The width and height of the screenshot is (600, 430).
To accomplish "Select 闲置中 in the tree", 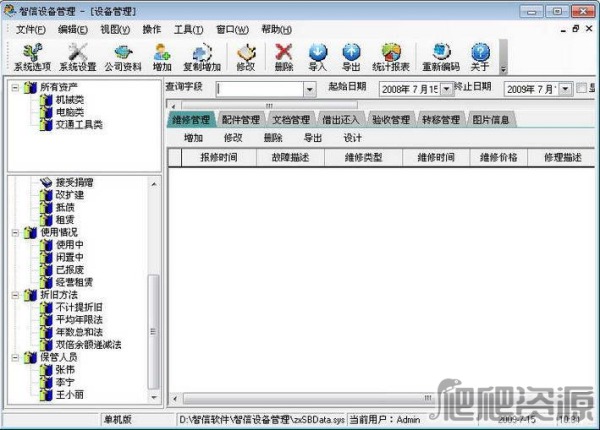I will [70, 257].
